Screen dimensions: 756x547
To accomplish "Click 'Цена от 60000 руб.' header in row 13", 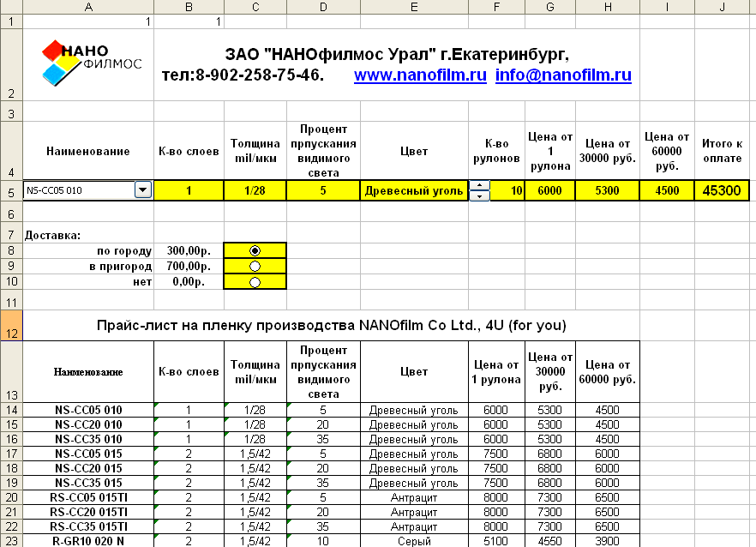I will click(x=607, y=372).
